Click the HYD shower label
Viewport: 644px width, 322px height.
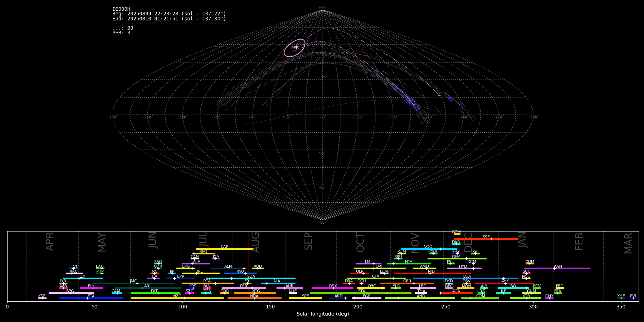coord(463,267)
